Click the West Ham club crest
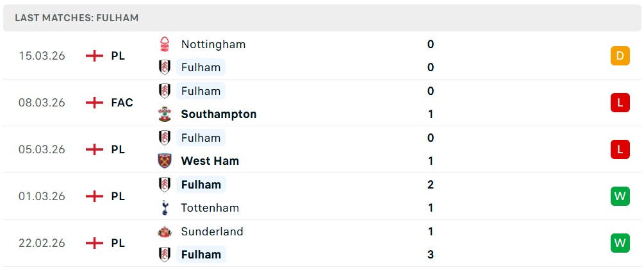 [165, 161]
